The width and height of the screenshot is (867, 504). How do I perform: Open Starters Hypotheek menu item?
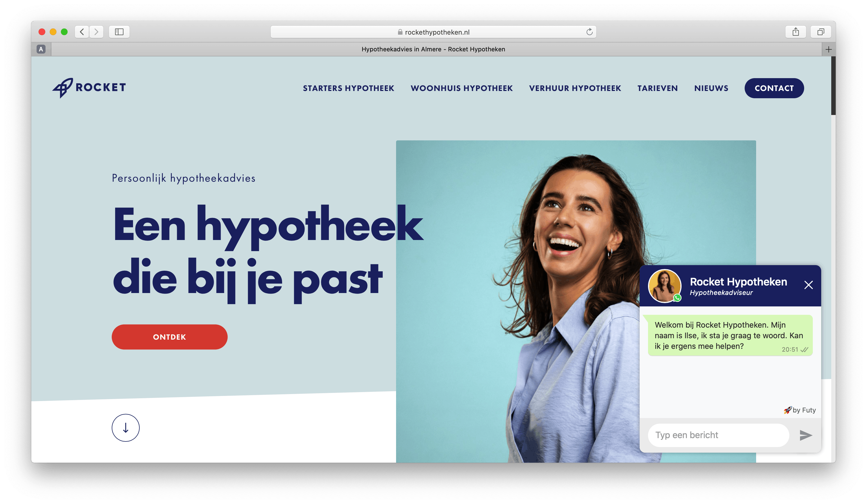(349, 88)
